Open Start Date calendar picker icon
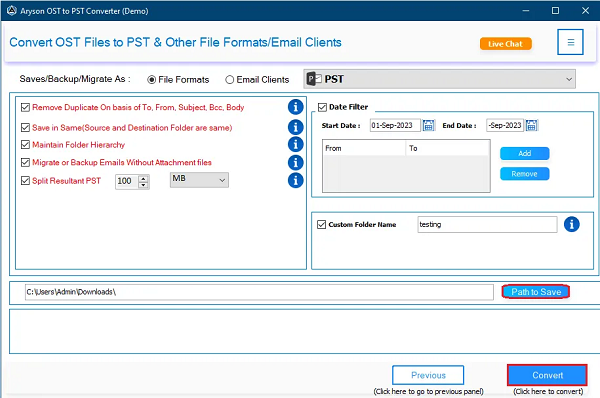This screenshot has height=398, width=600. [429, 125]
